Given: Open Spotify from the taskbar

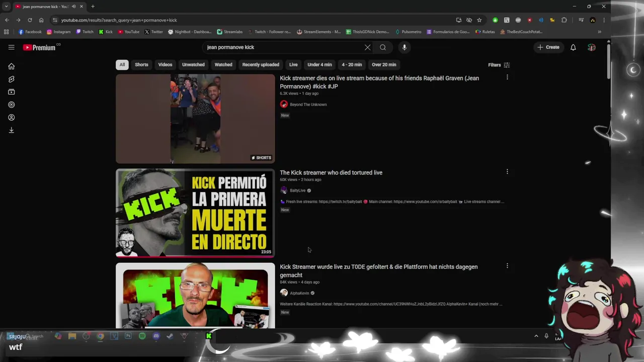Looking at the screenshot, I should coord(142,336).
